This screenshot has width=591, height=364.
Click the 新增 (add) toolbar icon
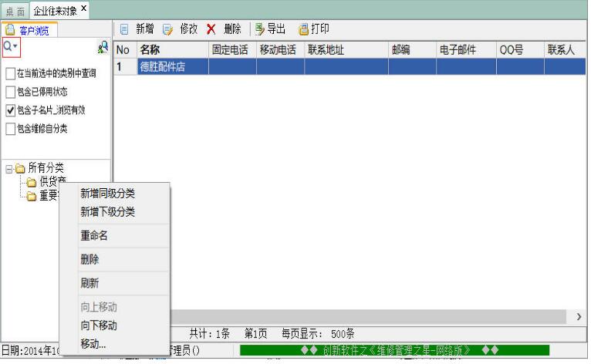pos(124,29)
